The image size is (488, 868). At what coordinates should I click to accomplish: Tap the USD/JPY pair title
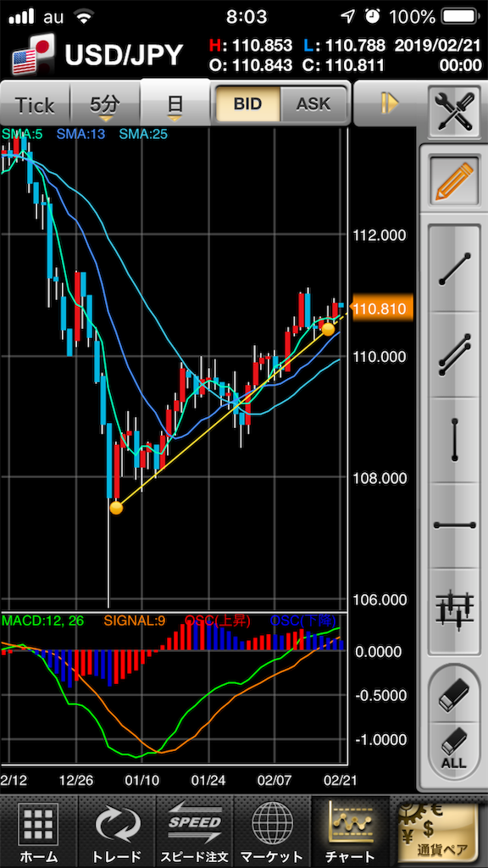pyautogui.click(x=124, y=55)
